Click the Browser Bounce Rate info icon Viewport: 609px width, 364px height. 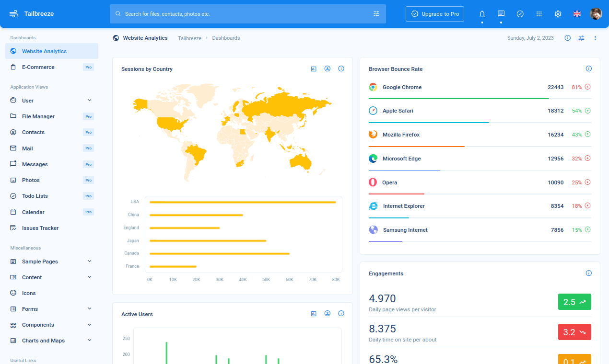tap(589, 69)
